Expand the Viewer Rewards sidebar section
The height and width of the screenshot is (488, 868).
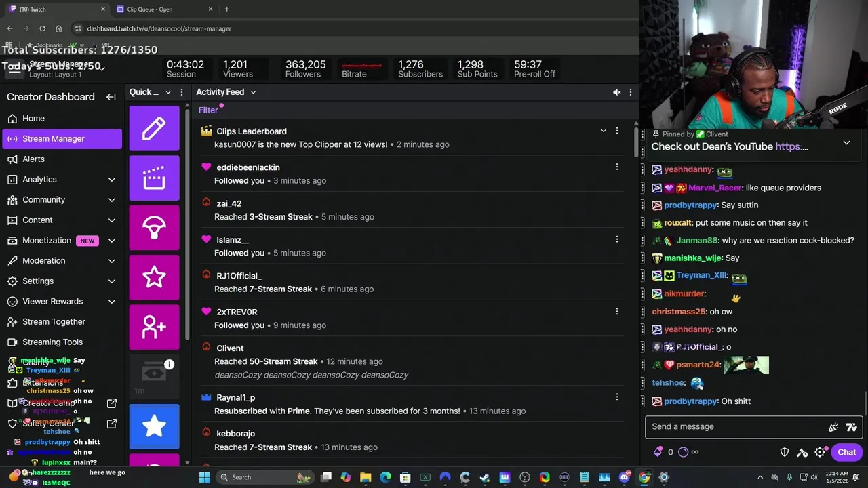pyautogui.click(x=112, y=302)
